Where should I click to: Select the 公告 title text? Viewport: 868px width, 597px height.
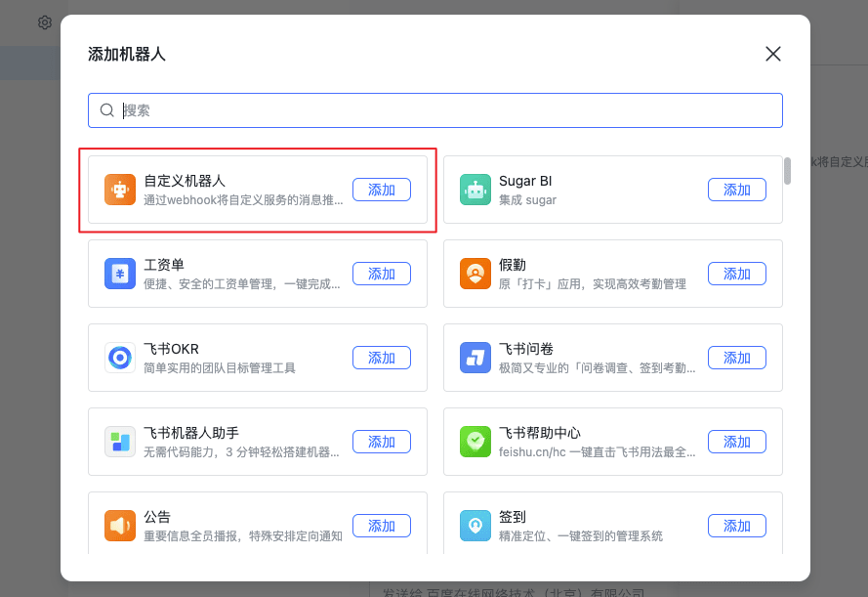(157, 517)
